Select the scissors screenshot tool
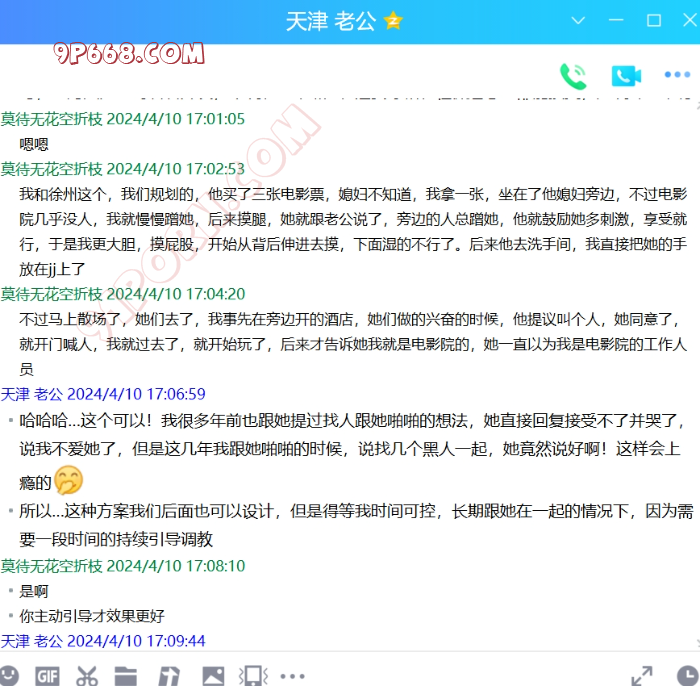The width and height of the screenshot is (700, 686). pyautogui.click(x=87, y=675)
